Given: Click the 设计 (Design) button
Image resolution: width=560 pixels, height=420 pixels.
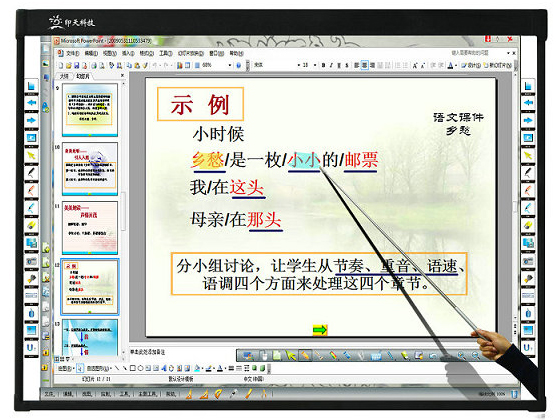Looking at the screenshot, I should [471, 65].
